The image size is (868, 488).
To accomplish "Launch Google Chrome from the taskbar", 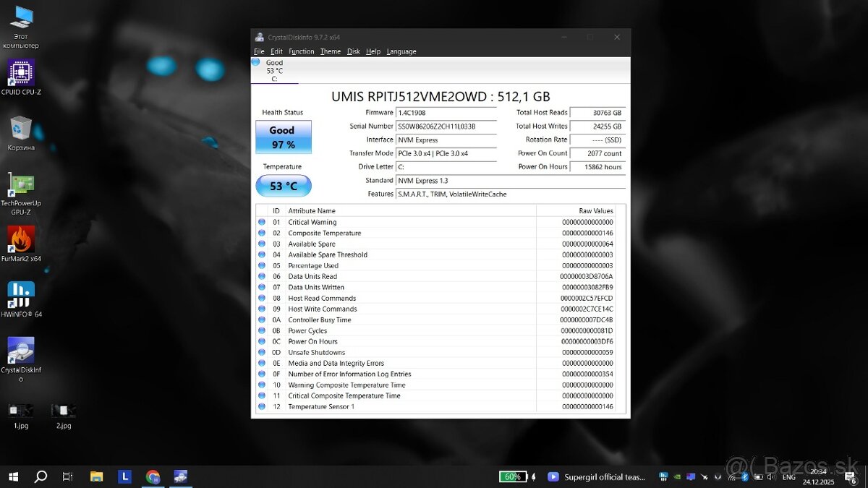I will [x=153, y=476].
